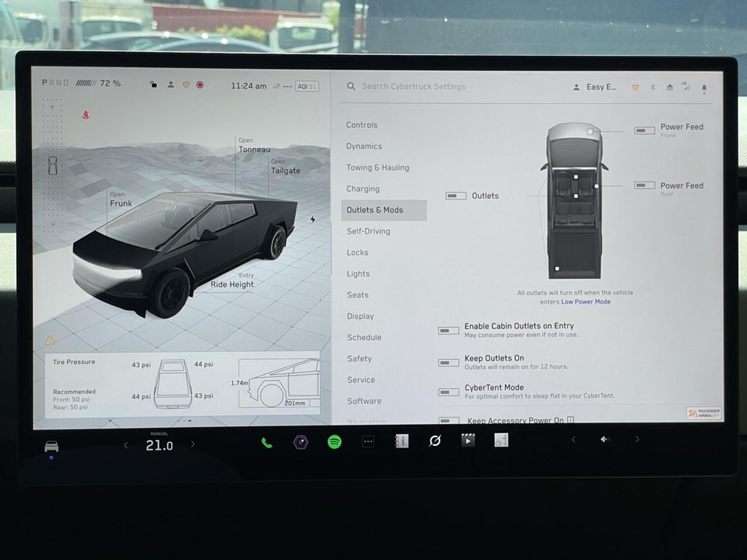Tap the Search Cybertruck Settings field

413,86
